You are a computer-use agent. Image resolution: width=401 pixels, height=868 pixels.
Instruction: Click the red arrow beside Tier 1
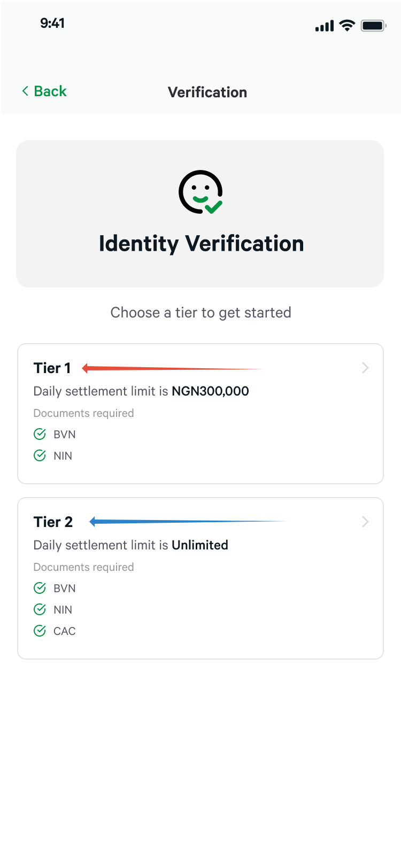pyautogui.click(x=171, y=368)
